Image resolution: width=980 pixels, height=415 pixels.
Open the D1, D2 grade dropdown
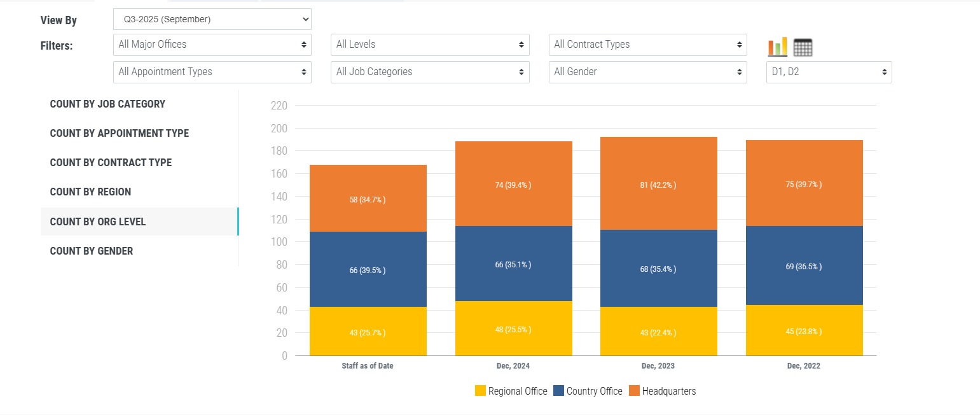coord(828,72)
